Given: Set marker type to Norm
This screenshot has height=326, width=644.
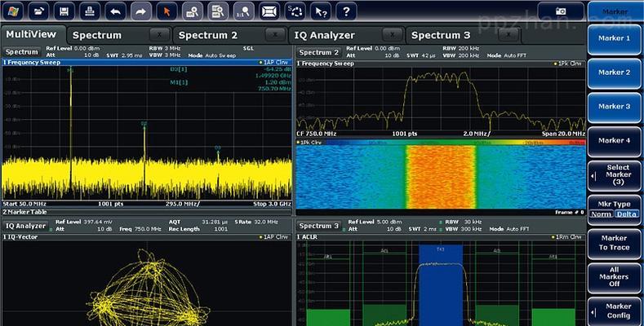Looking at the screenshot, I should [x=602, y=214].
